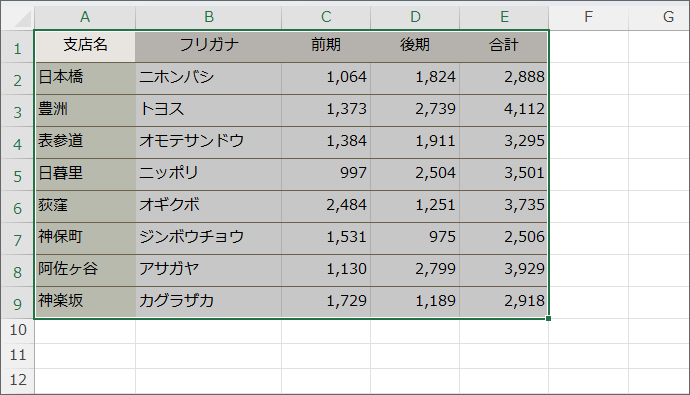Select the cell 日暮里
Image resolution: width=690 pixels, height=395 pixels.
click(85, 175)
